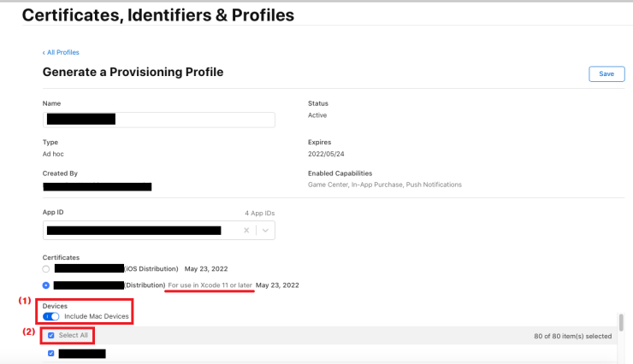The height and width of the screenshot is (364, 633).
Task: Uncheck the first device checkbox in list
Action: click(51, 353)
